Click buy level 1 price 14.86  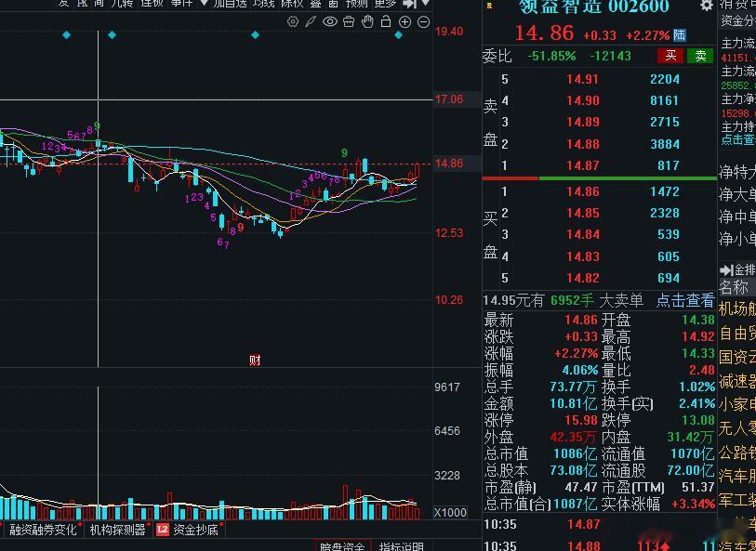coord(583,191)
